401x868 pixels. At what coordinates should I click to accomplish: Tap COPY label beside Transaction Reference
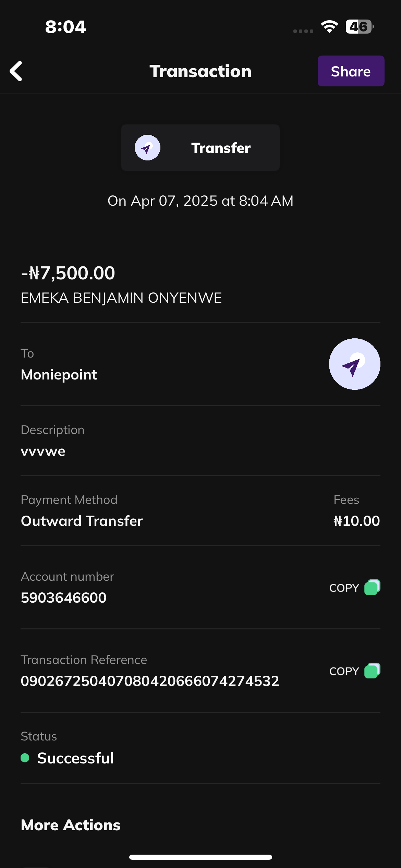click(x=344, y=671)
